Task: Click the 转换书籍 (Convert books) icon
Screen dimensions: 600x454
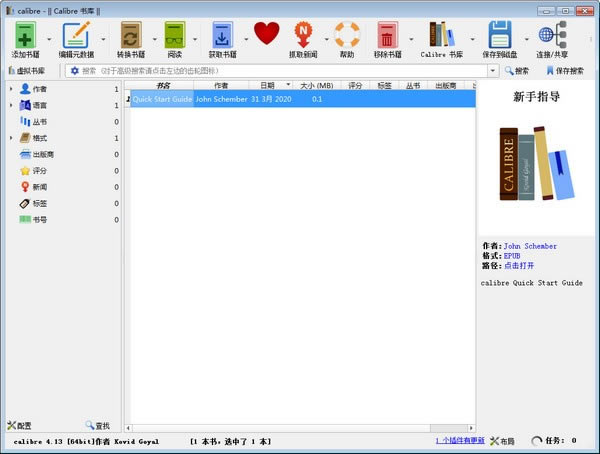Action: click(130, 36)
